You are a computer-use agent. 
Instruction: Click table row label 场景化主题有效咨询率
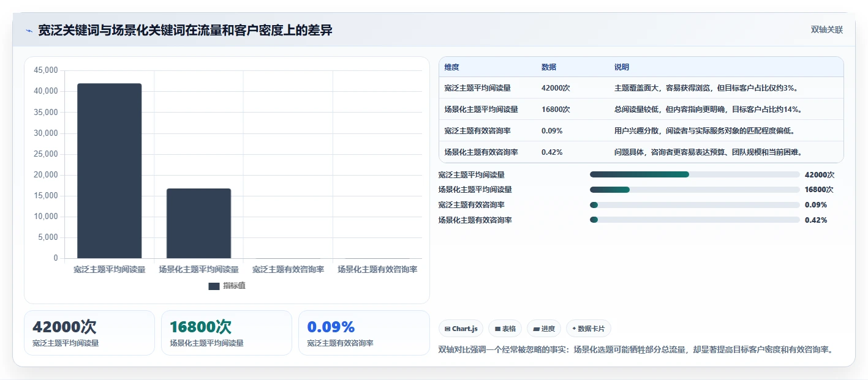click(x=481, y=152)
